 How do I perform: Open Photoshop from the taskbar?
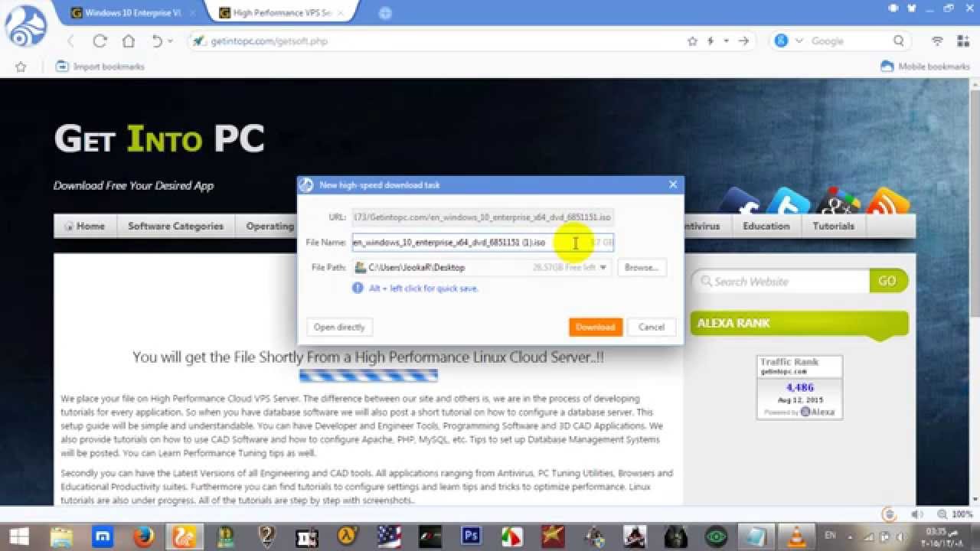471,536
